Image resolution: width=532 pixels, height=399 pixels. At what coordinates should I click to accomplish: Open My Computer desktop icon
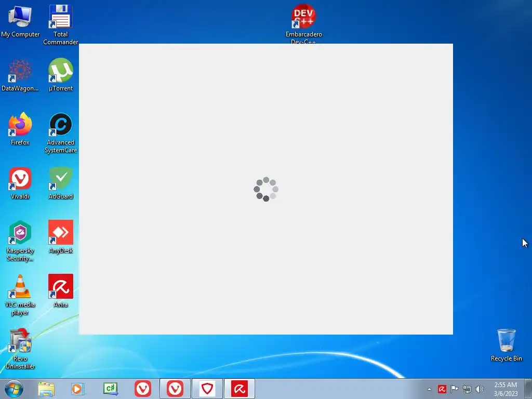click(20, 21)
